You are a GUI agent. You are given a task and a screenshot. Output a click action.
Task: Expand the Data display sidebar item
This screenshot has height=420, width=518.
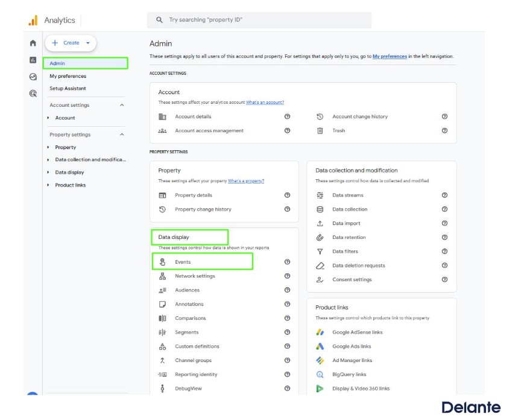(48, 173)
